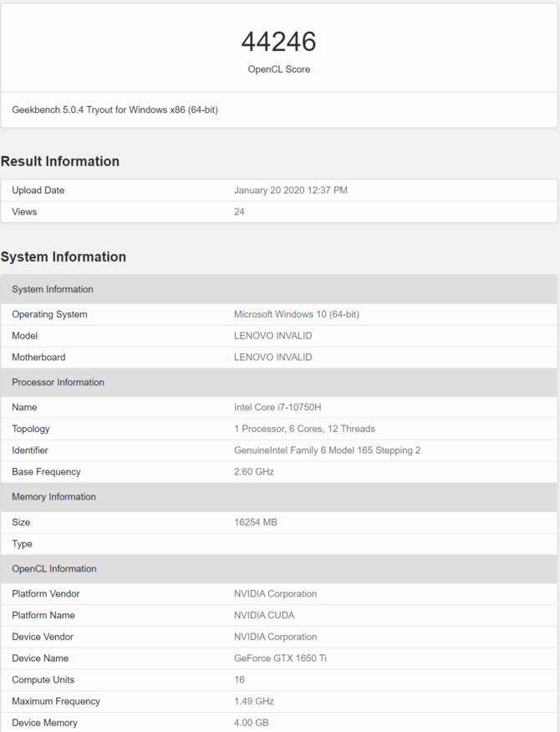
Task: Select the OpenCL Information section header
Action: (279, 568)
